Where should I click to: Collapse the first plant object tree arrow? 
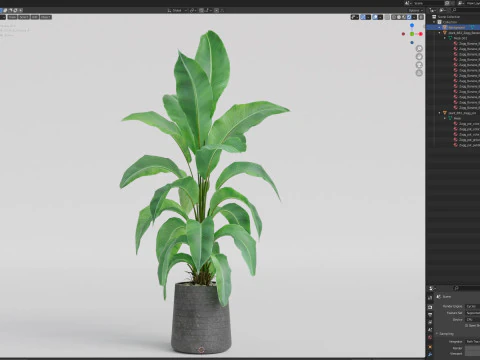[440, 33]
